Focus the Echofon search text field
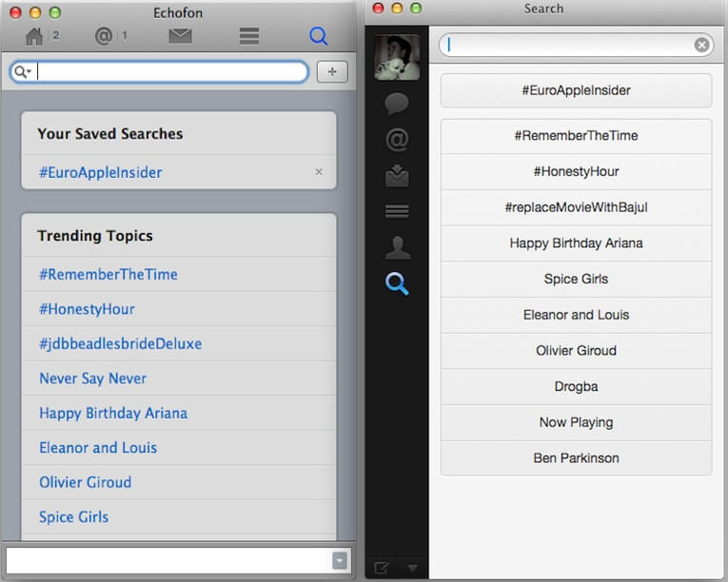Image resolution: width=728 pixels, height=582 pixels. click(159, 72)
